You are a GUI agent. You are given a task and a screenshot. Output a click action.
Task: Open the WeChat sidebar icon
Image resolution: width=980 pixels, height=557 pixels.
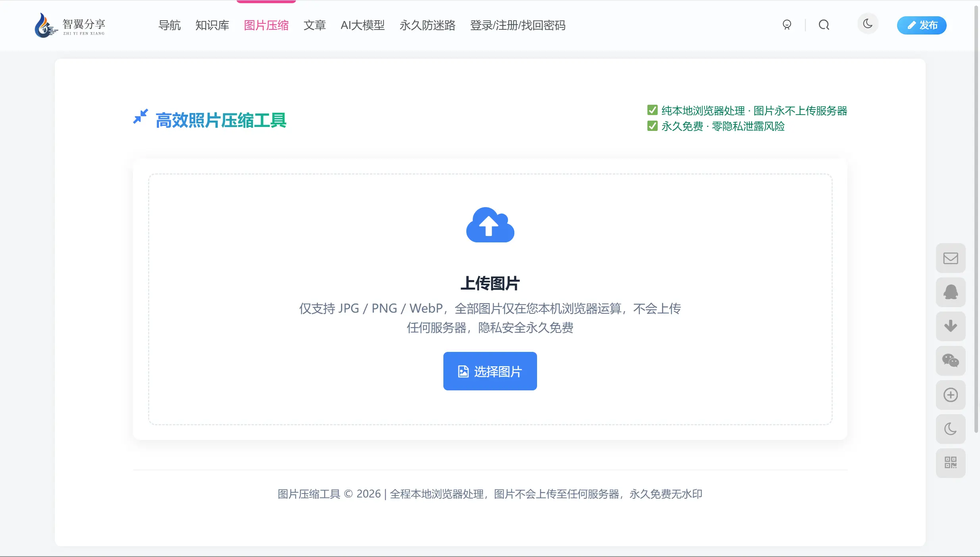coord(951,361)
